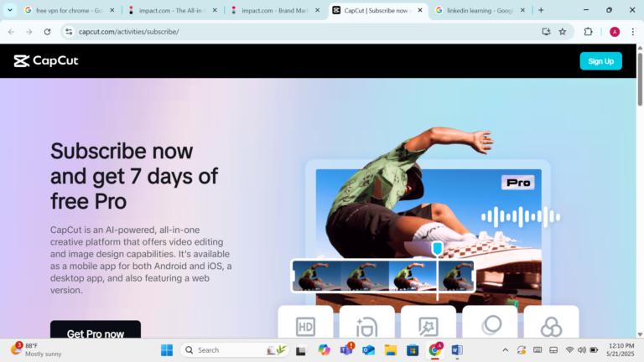644x362 pixels.
Task: Open Microsoft Store from taskbar
Action: (x=413, y=350)
